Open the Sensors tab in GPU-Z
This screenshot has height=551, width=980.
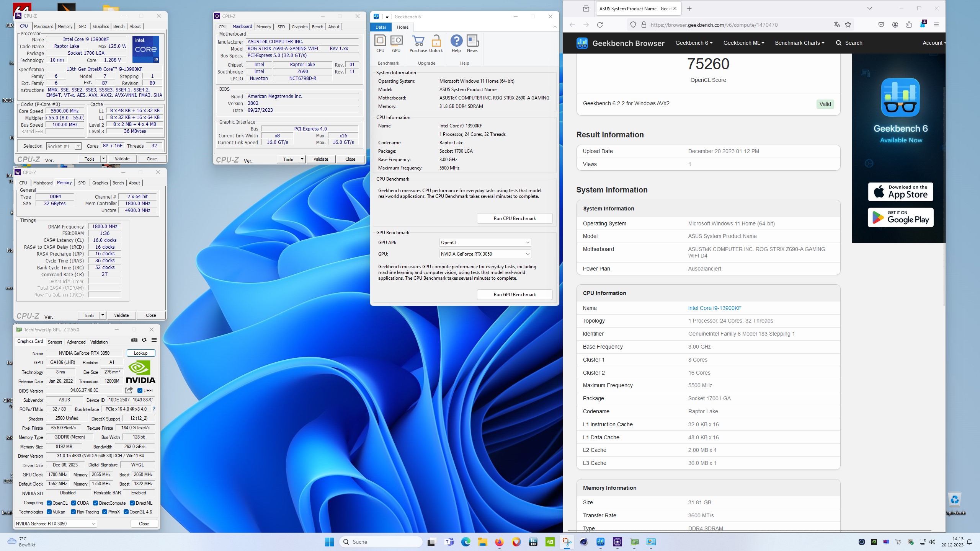[55, 342]
